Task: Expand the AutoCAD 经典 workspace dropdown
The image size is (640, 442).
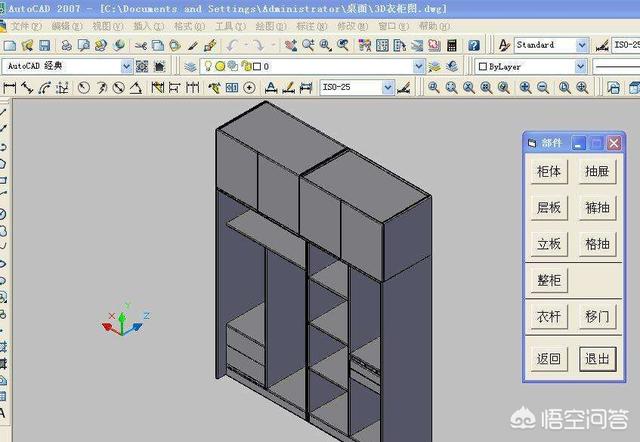Action: pos(126,66)
